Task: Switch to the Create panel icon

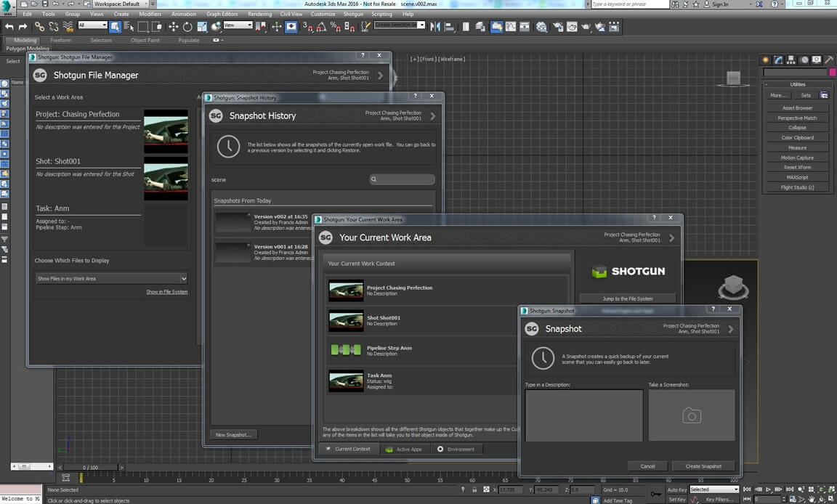Action: pos(766,60)
